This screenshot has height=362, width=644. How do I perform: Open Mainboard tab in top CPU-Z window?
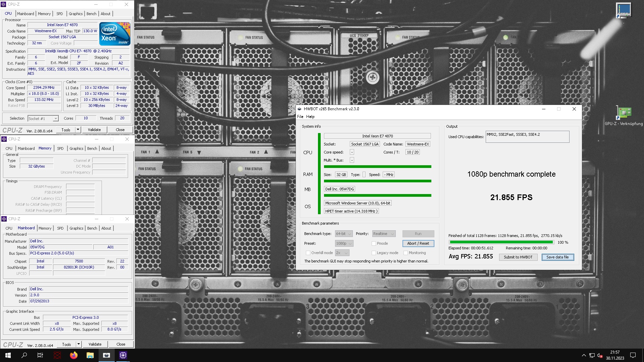click(x=25, y=14)
